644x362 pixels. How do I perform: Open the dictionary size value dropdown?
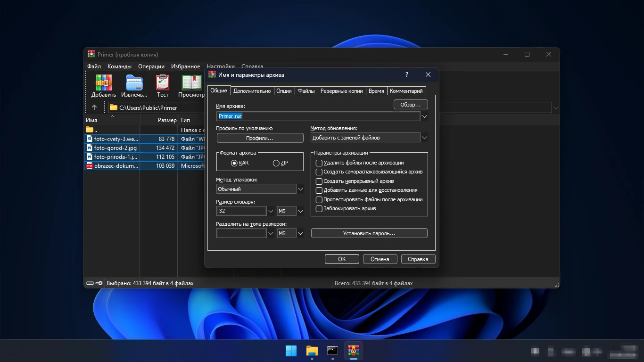click(271, 211)
